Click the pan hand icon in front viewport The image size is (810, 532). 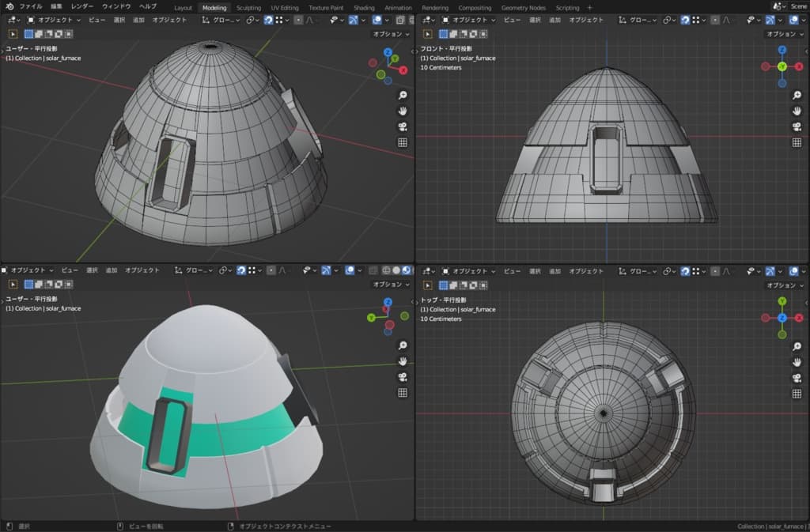point(797,111)
